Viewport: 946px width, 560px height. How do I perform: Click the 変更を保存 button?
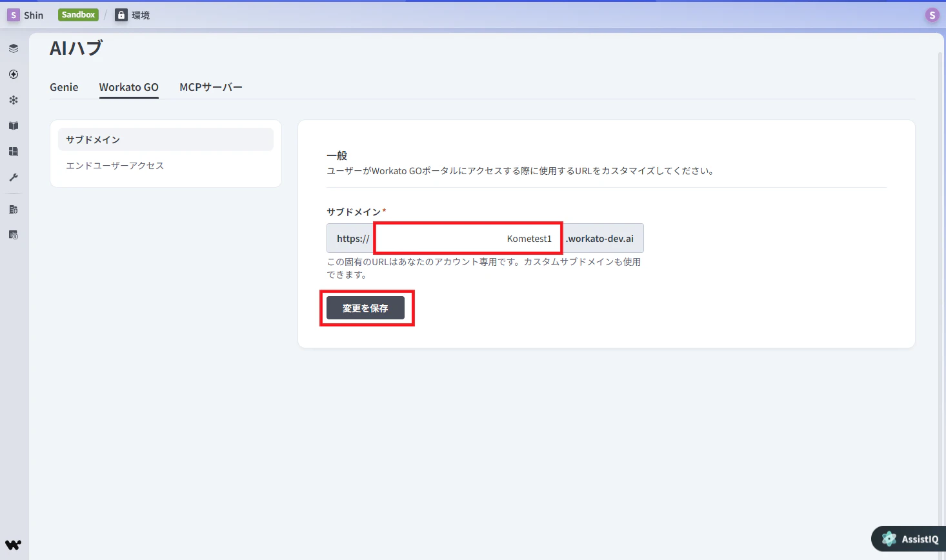(365, 308)
